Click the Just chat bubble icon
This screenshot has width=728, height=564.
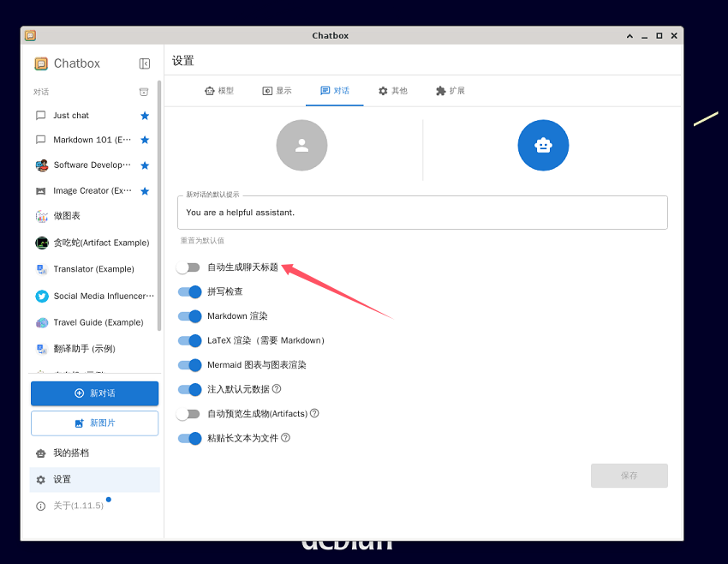41,115
